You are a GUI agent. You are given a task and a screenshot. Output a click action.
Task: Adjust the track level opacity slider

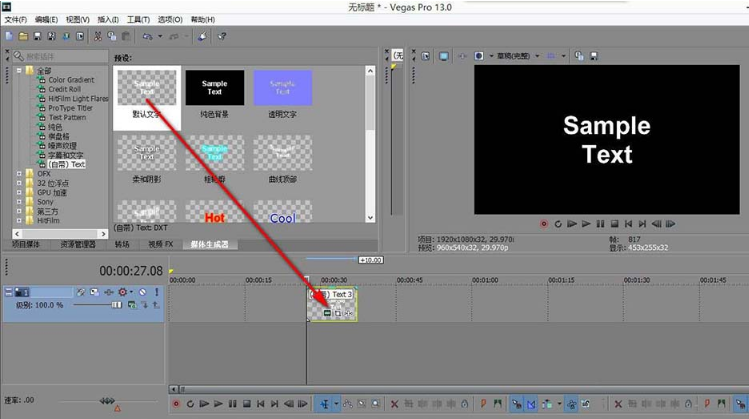point(116,305)
